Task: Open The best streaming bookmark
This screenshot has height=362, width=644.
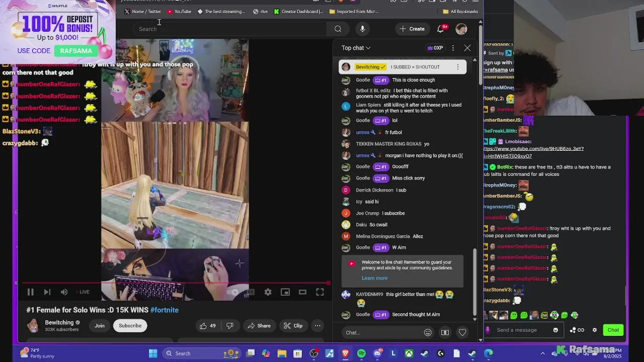Action: (221, 12)
